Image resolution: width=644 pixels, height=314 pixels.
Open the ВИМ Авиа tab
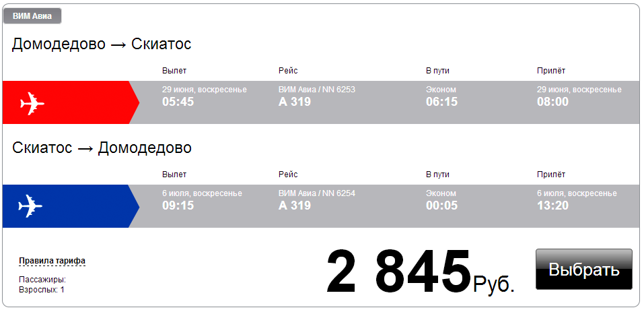(x=32, y=16)
